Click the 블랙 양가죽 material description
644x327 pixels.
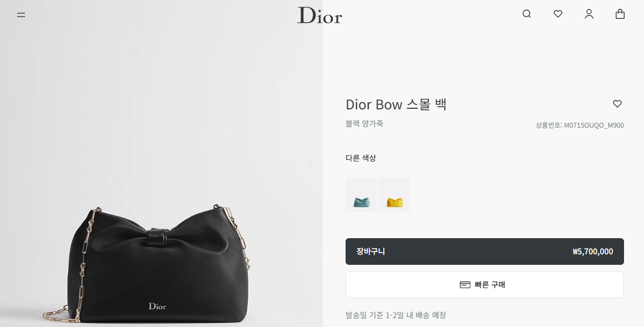pyautogui.click(x=364, y=123)
